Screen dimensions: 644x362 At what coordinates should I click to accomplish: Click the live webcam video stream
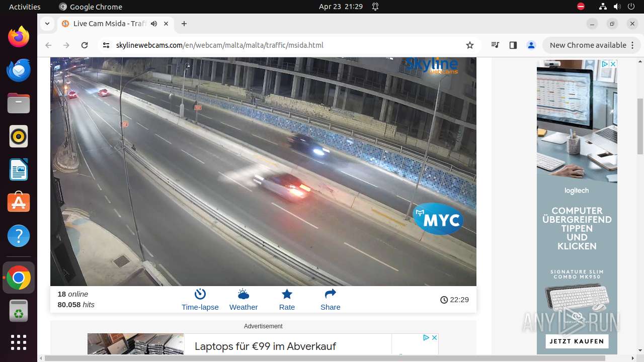point(263,171)
